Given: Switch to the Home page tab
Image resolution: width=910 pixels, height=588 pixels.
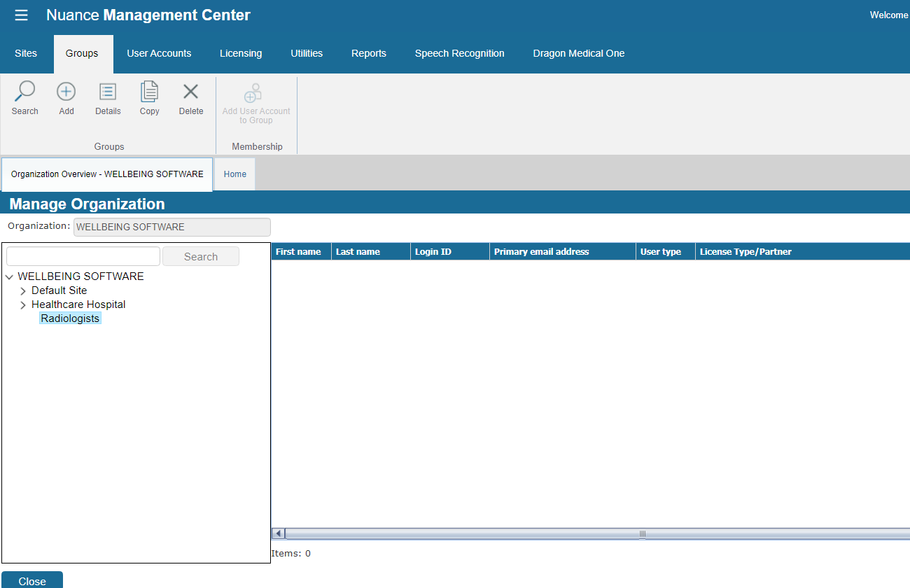Looking at the screenshot, I should [x=235, y=174].
